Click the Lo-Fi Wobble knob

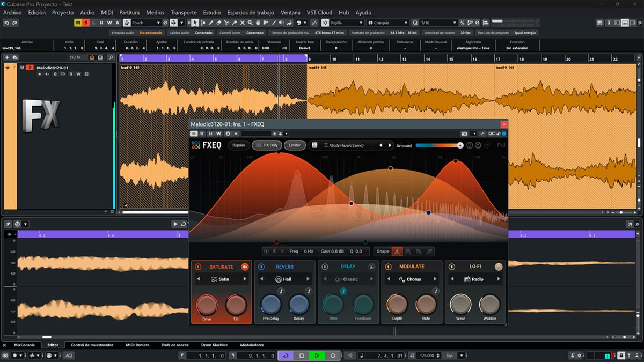click(x=489, y=305)
